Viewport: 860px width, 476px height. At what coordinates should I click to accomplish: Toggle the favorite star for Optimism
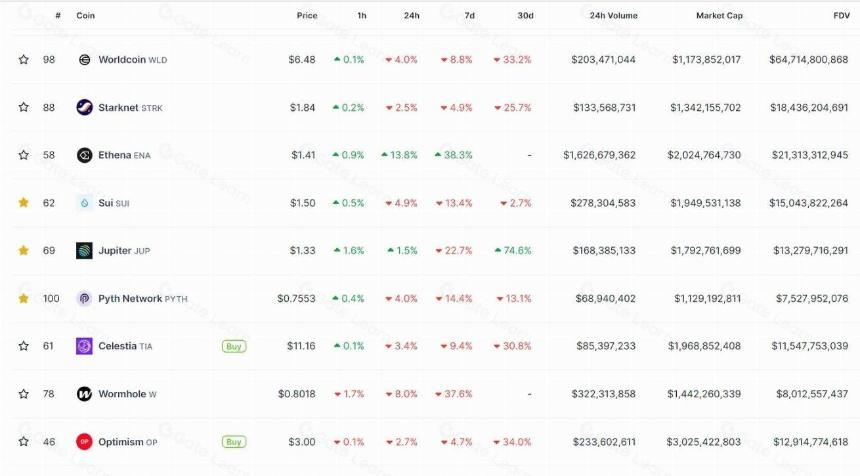24,441
